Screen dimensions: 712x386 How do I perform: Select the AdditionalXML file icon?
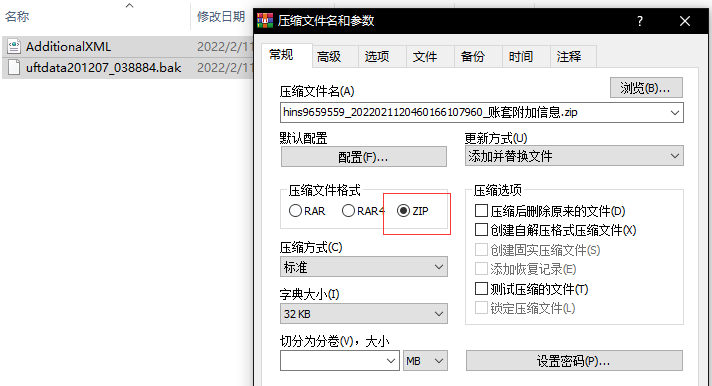[14, 46]
